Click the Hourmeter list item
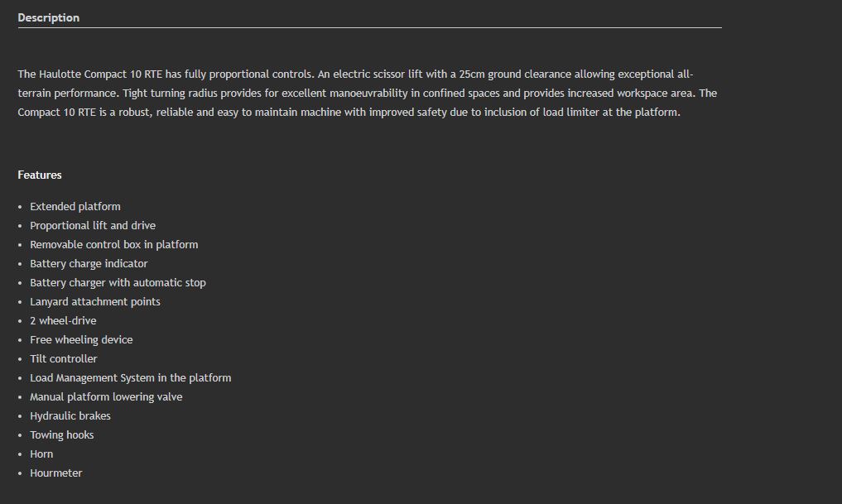 (x=55, y=473)
